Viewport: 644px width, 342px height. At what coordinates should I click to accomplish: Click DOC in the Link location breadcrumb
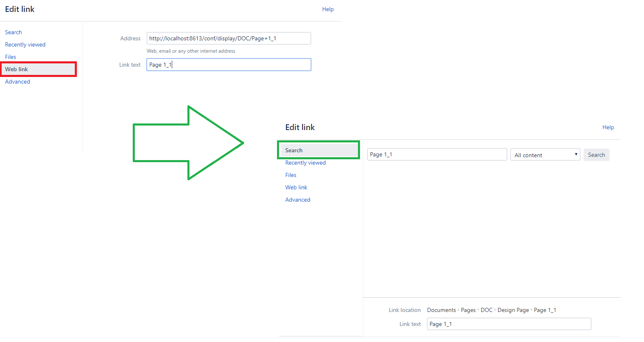coord(487,310)
